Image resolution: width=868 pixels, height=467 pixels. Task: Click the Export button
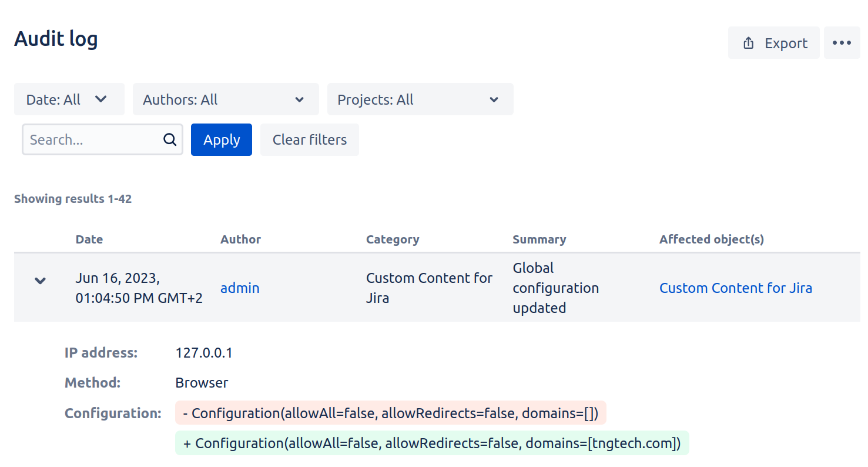click(x=773, y=43)
